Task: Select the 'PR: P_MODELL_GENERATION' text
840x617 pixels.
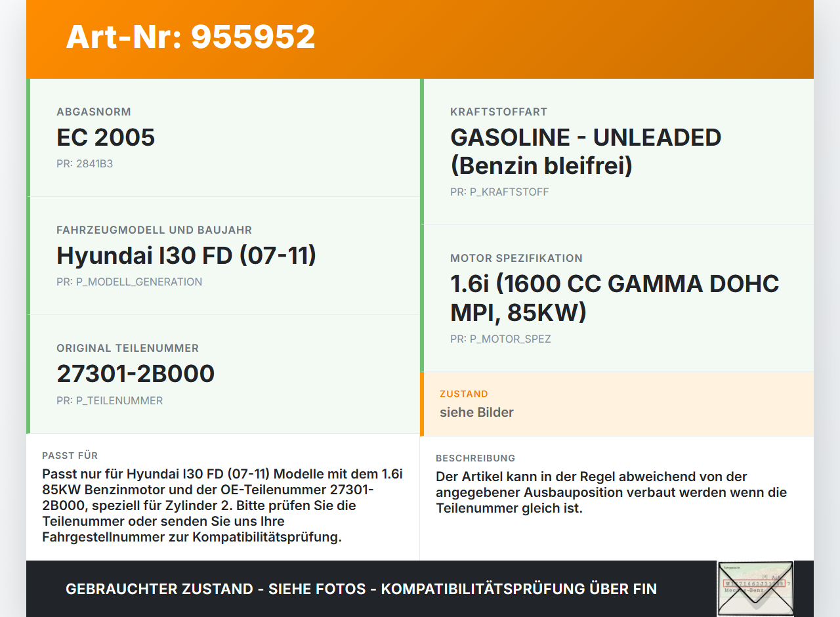Action: pos(129,282)
